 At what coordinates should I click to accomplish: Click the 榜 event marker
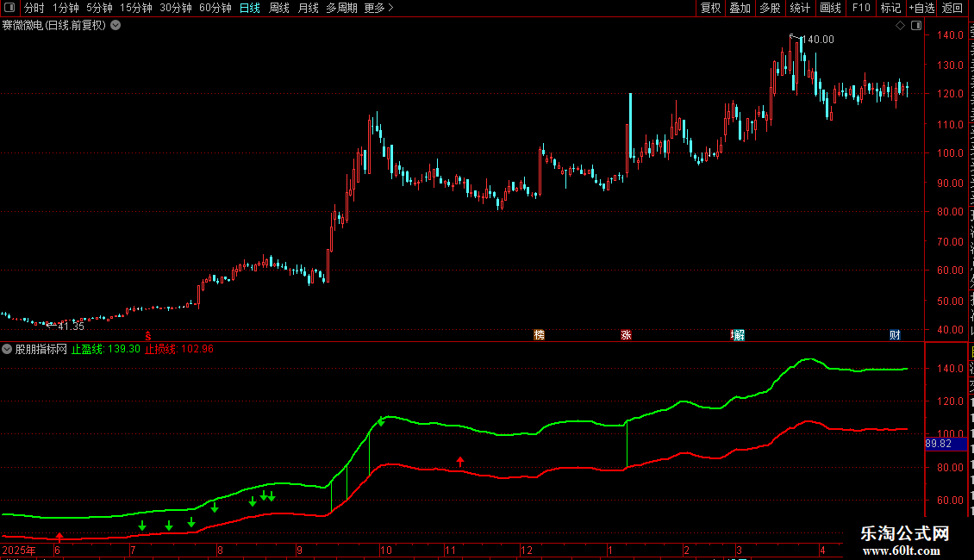coord(540,335)
